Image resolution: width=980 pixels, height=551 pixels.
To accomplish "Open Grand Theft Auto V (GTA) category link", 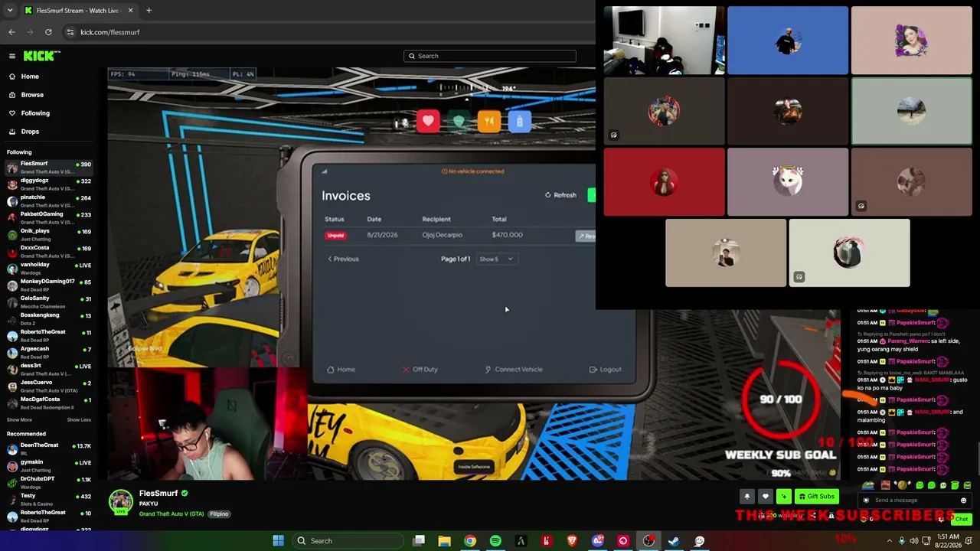I will click(171, 514).
